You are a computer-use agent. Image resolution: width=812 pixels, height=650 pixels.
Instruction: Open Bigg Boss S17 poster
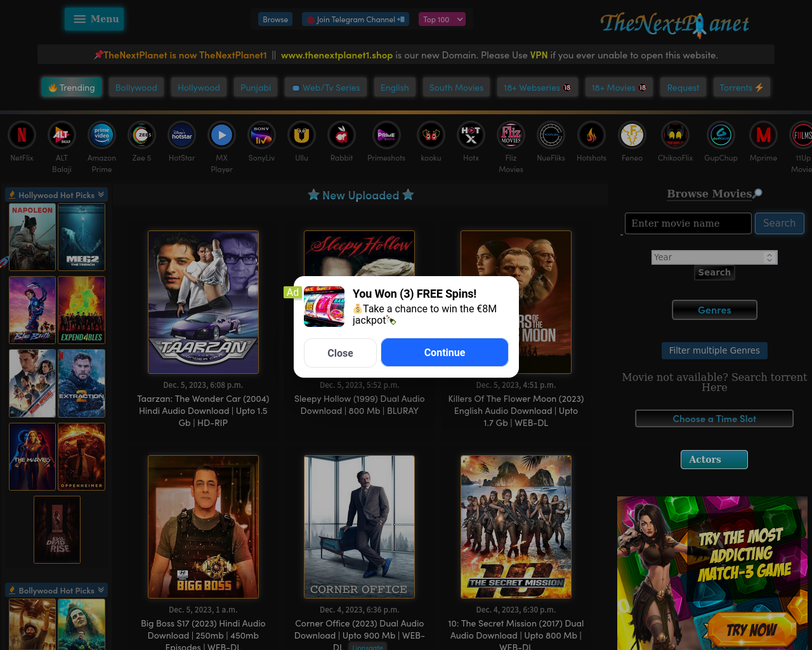(x=203, y=527)
